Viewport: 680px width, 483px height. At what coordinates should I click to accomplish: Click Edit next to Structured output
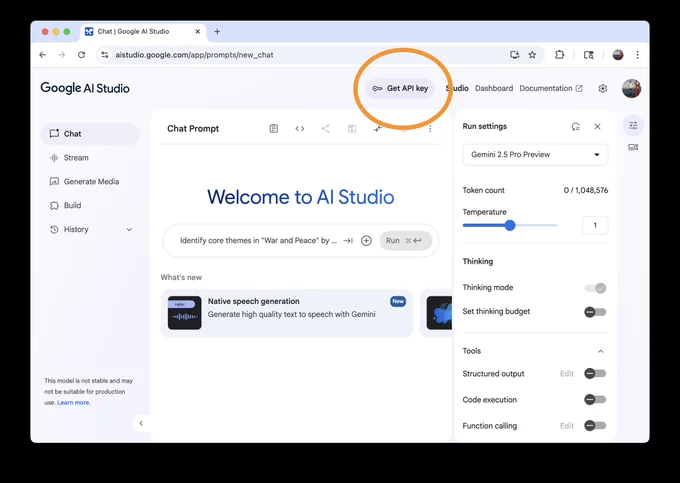point(566,373)
